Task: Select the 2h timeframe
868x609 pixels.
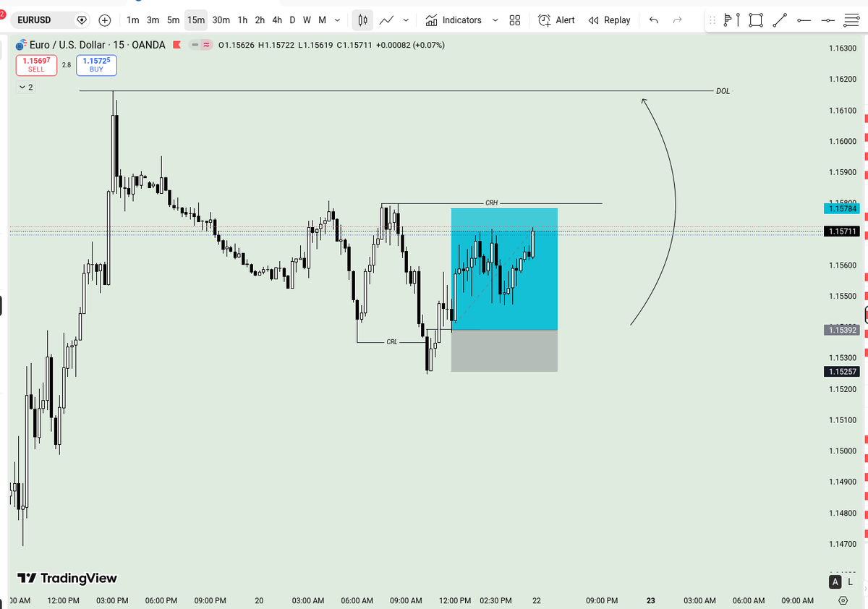Action: [x=260, y=20]
